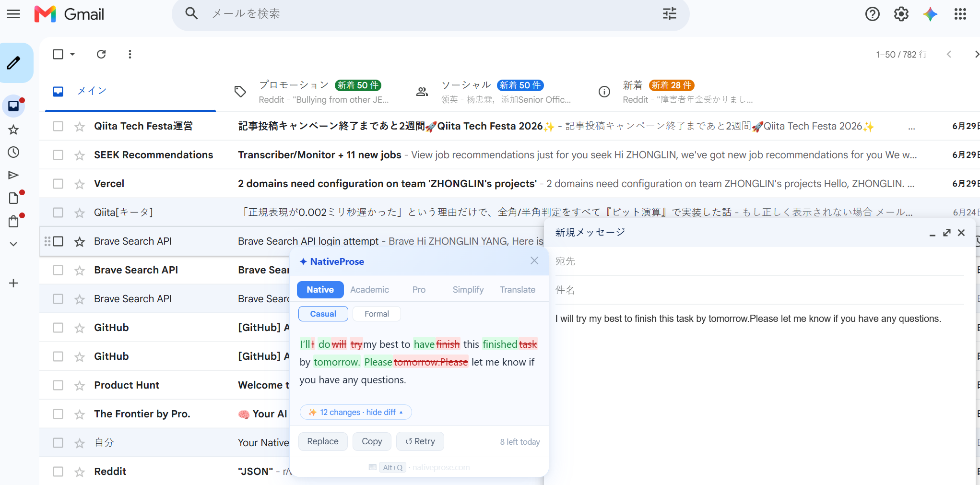Open the main hamburger menu
Image resolution: width=980 pixels, height=485 pixels.
(13, 14)
